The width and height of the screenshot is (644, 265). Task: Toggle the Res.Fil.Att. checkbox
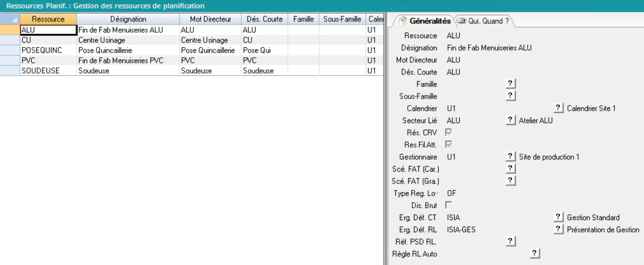pyautogui.click(x=449, y=144)
